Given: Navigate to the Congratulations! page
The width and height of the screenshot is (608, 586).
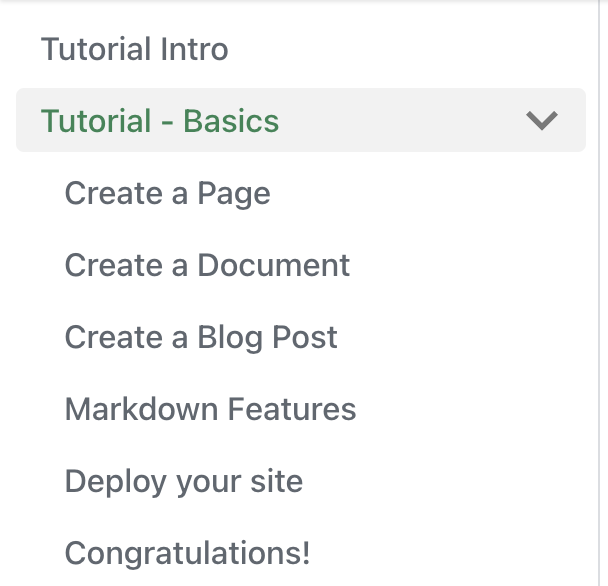Looking at the screenshot, I should pos(188,553).
